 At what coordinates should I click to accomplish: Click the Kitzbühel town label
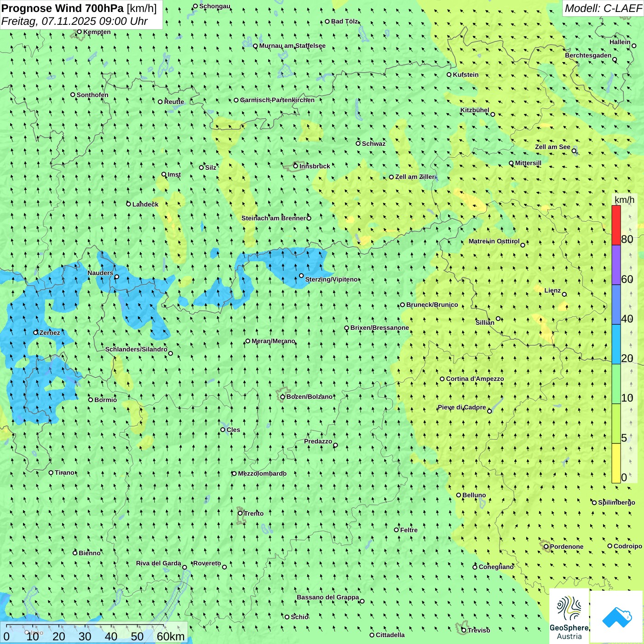(x=475, y=110)
